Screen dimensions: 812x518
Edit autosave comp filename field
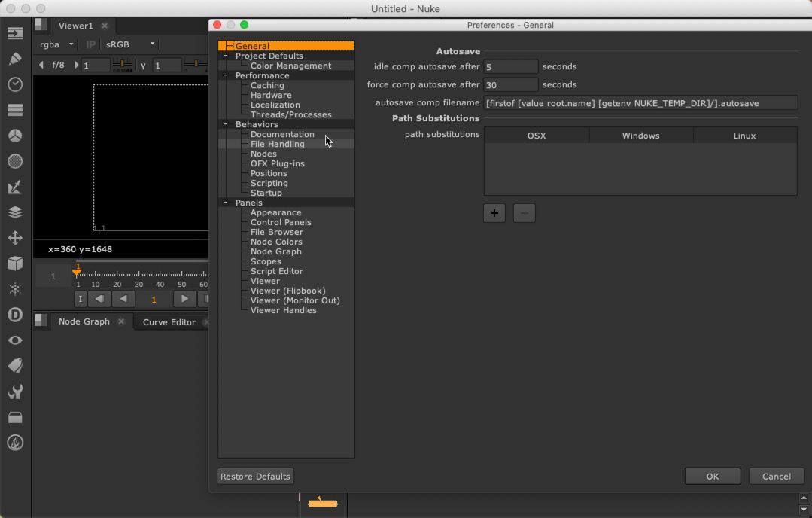[x=640, y=103]
